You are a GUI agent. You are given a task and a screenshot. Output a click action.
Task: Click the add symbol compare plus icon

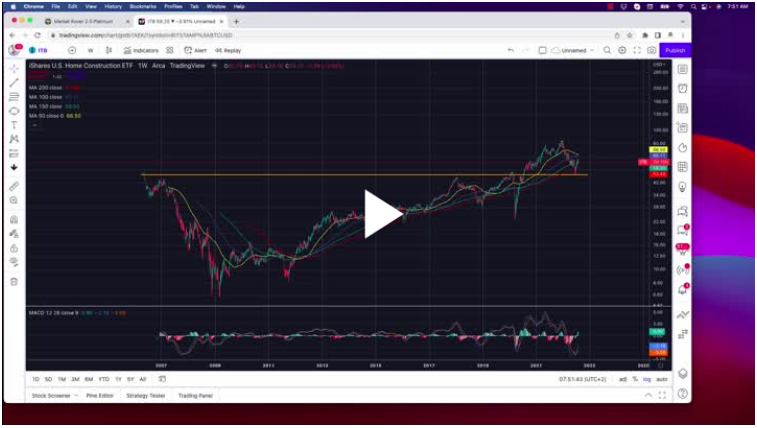pos(72,50)
